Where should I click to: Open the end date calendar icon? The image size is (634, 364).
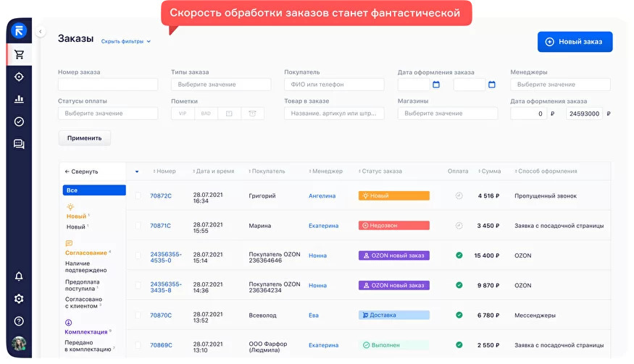(492, 85)
